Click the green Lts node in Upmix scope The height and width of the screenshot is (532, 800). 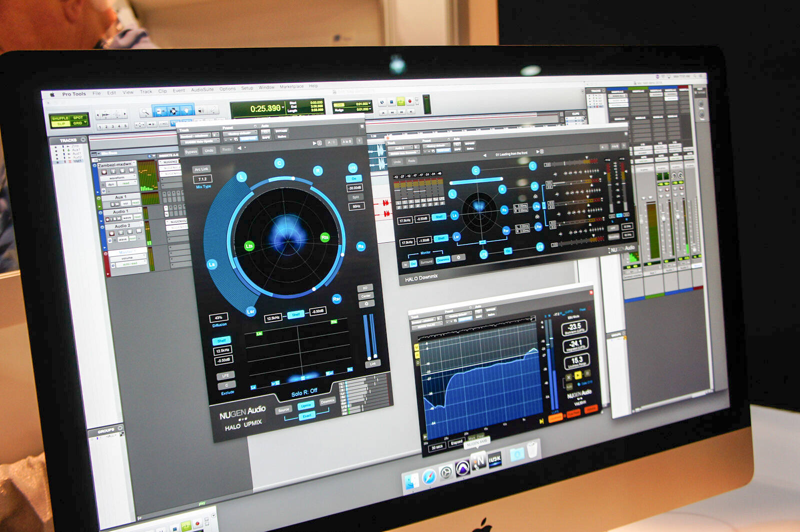(249, 246)
